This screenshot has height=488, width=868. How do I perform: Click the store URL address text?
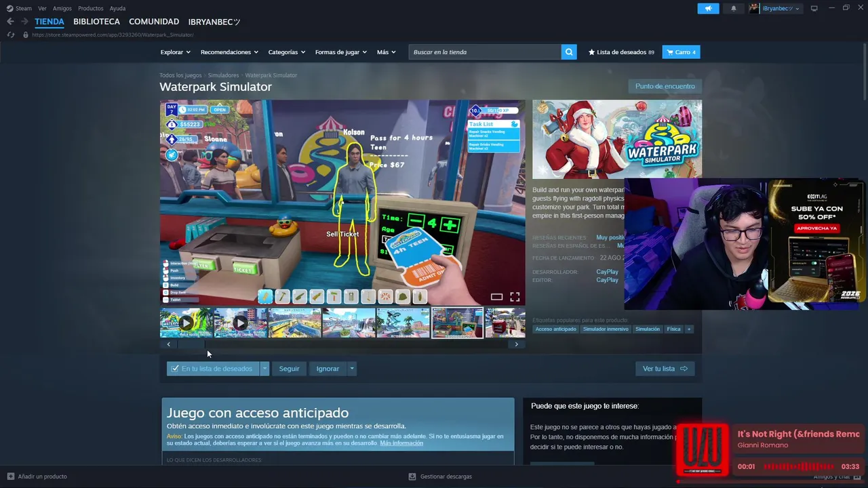(113, 35)
